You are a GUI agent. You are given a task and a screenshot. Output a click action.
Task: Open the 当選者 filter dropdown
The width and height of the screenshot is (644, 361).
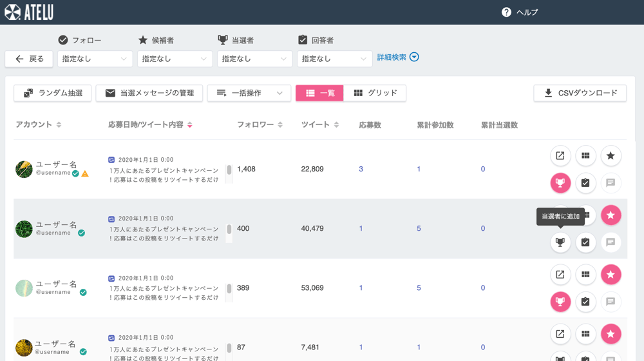[x=254, y=59]
